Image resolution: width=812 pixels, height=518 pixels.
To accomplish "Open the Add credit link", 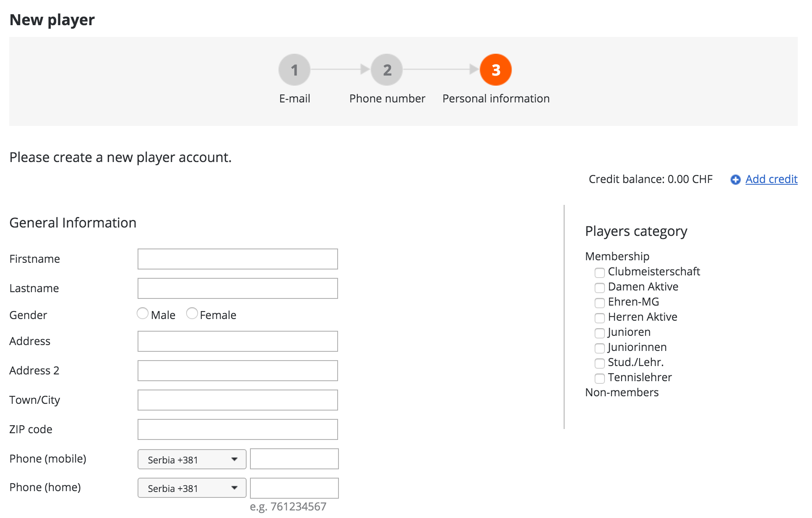I will click(x=771, y=179).
